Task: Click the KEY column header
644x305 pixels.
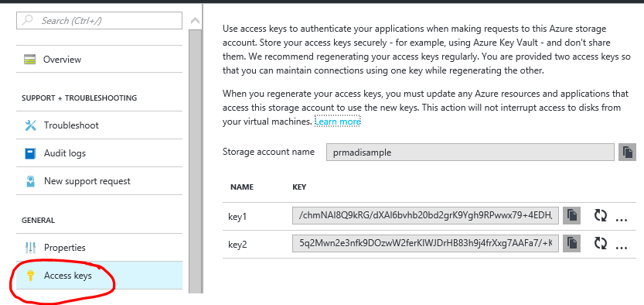Action: click(299, 187)
